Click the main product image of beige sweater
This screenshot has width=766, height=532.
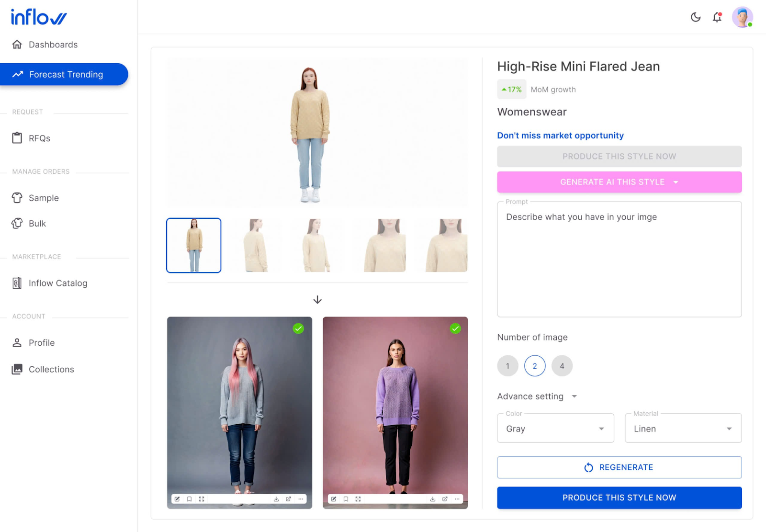pyautogui.click(x=317, y=133)
